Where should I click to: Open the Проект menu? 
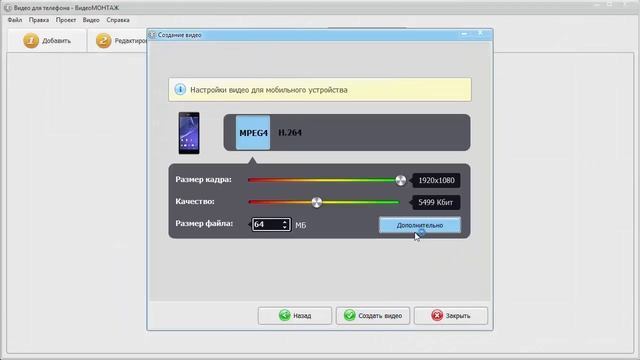(66, 20)
